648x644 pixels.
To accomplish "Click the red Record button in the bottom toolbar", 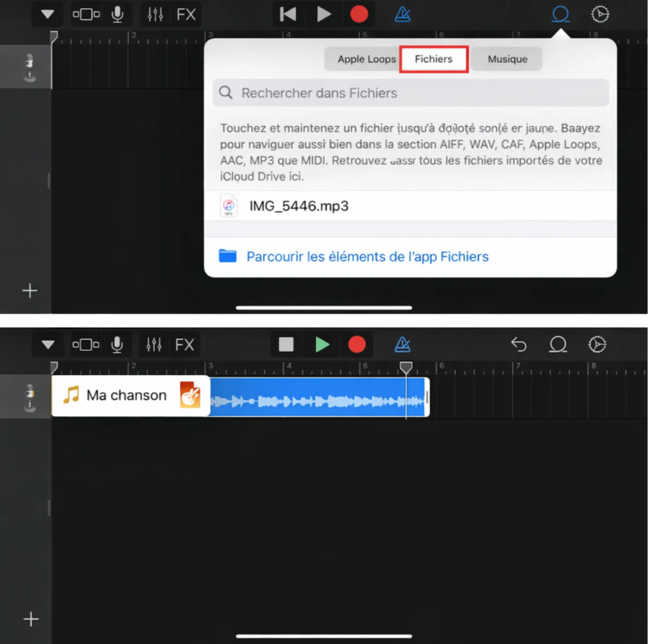I will pyautogui.click(x=357, y=344).
